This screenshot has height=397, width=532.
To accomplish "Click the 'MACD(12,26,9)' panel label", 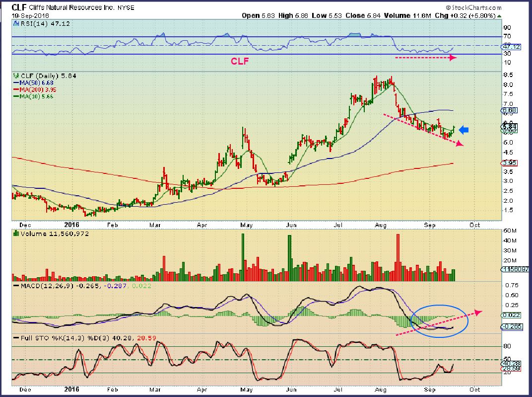I will tap(47, 286).
